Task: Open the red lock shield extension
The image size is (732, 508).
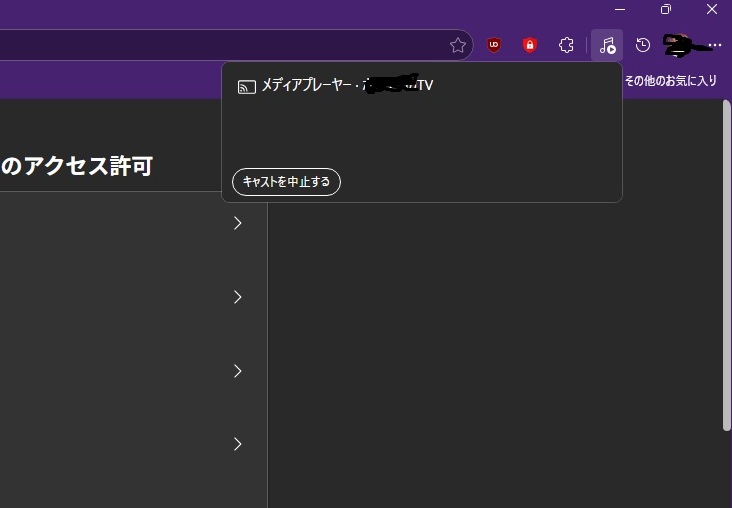Action: click(x=529, y=45)
